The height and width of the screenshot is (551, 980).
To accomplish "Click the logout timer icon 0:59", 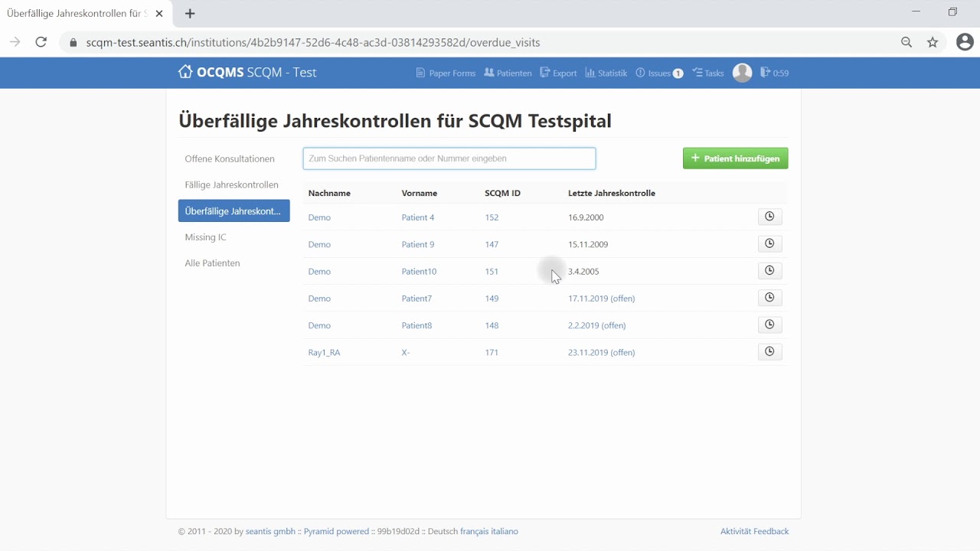I will [774, 73].
